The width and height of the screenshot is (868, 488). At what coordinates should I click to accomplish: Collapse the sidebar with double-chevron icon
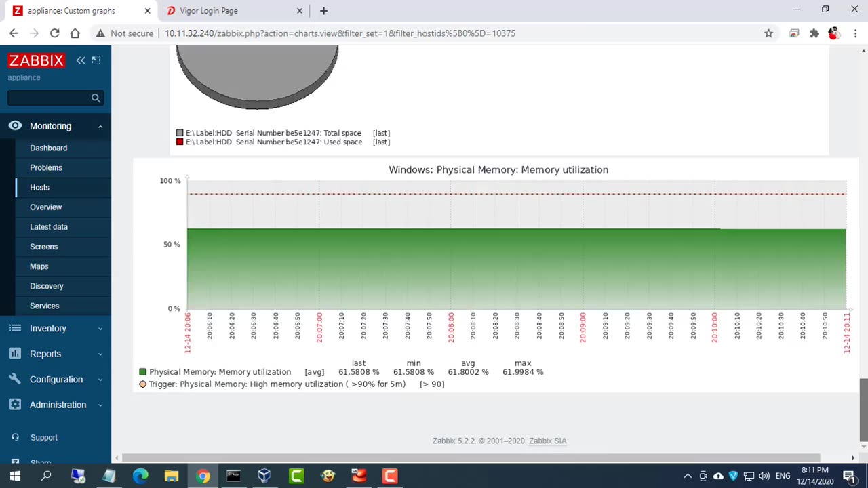click(81, 60)
